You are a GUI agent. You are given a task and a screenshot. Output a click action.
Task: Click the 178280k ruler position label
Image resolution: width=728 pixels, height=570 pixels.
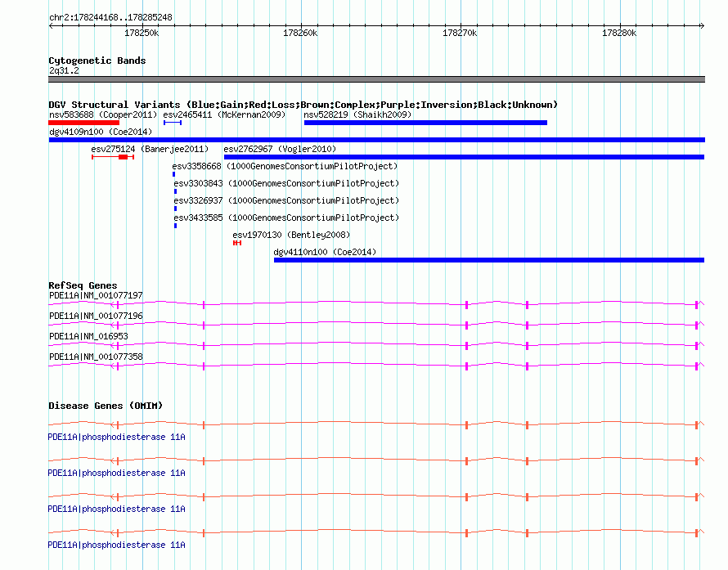(618, 34)
